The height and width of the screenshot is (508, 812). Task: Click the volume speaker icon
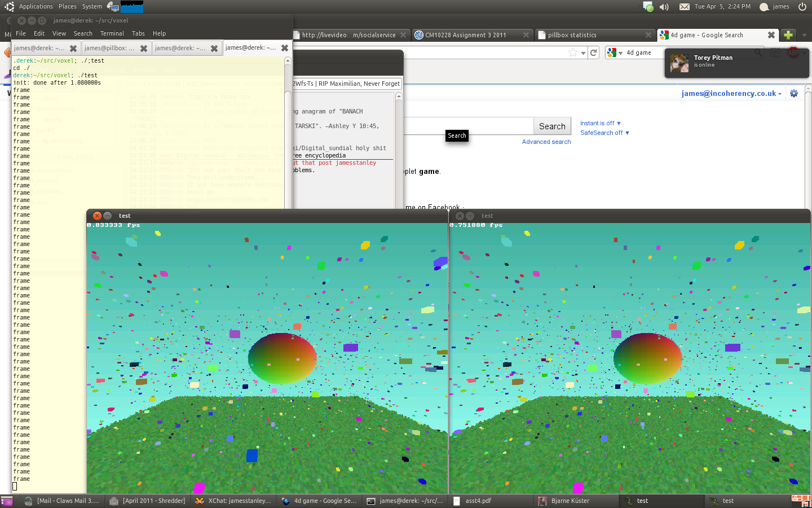coord(664,7)
